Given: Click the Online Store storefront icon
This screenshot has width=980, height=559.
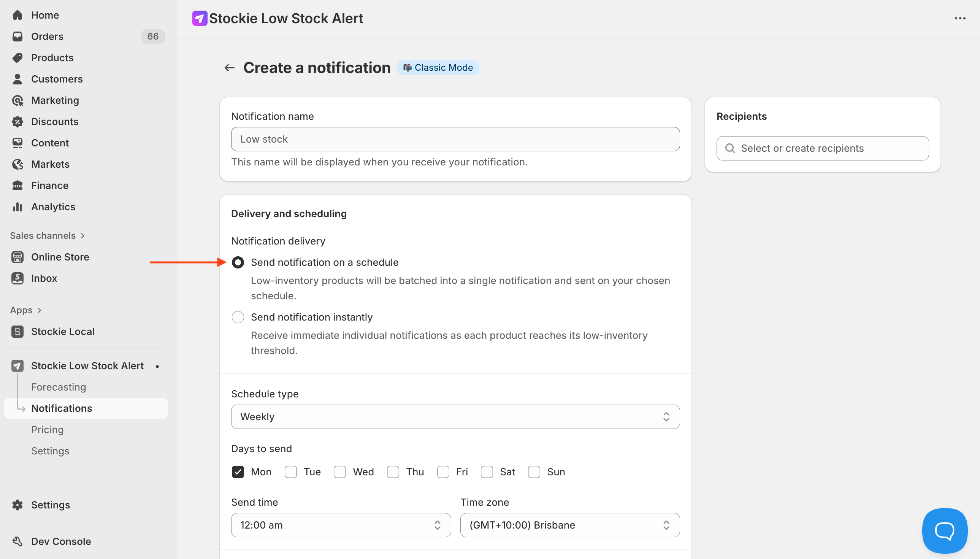Looking at the screenshot, I should click(17, 257).
